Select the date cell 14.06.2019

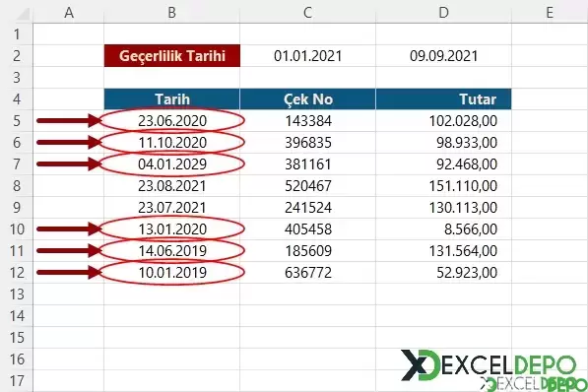click(x=172, y=250)
